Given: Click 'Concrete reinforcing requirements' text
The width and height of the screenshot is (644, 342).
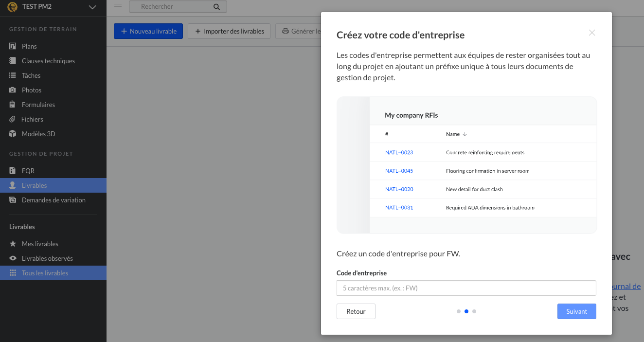Looking at the screenshot, I should (485, 152).
